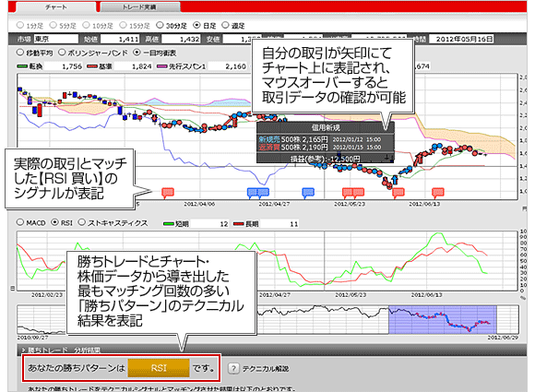The width and height of the screenshot is (535, 392).
Task: Select the 5分足 radio button
Action: click(53, 25)
